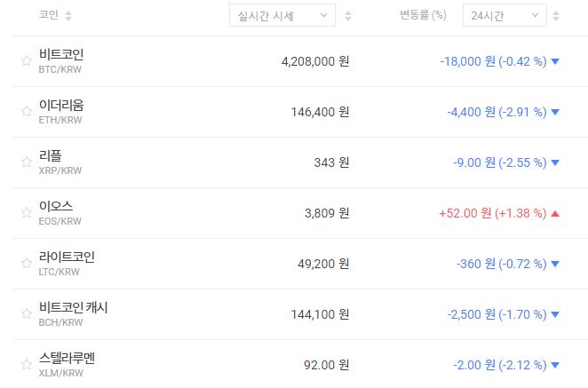Toggle the star next to 이더리움
This screenshot has width=588, height=388.
coord(26,112)
